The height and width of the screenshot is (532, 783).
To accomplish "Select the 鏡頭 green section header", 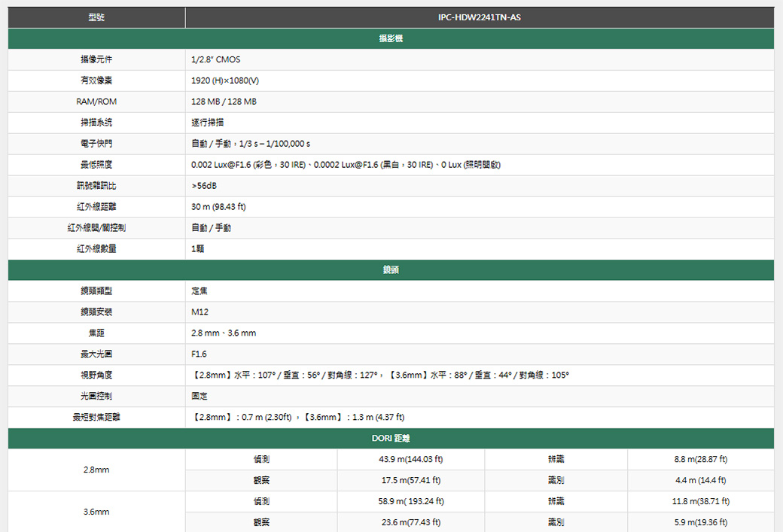I will [x=391, y=270].
